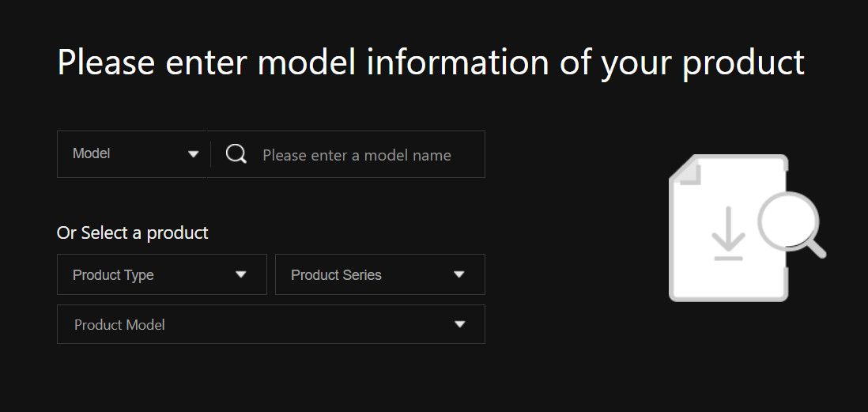Viewport: 868px width, 412px height.
Task: Click the 'Product Series' label text
Action: [336, 275]
